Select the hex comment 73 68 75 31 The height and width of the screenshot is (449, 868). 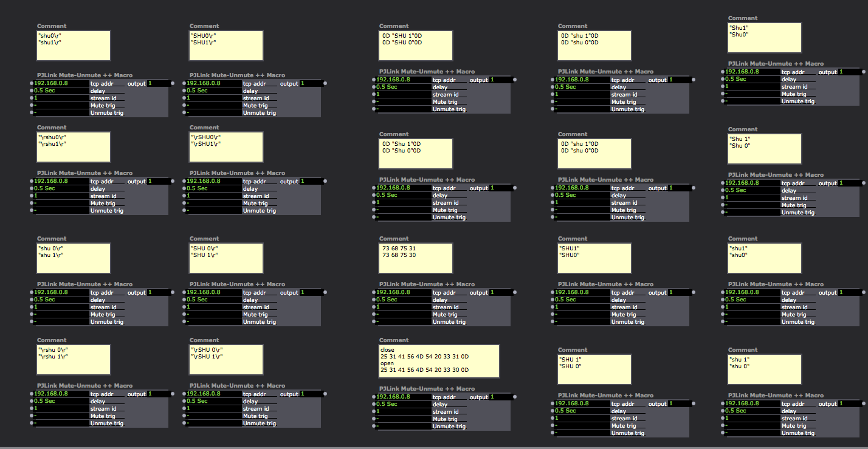click(416, 258)
